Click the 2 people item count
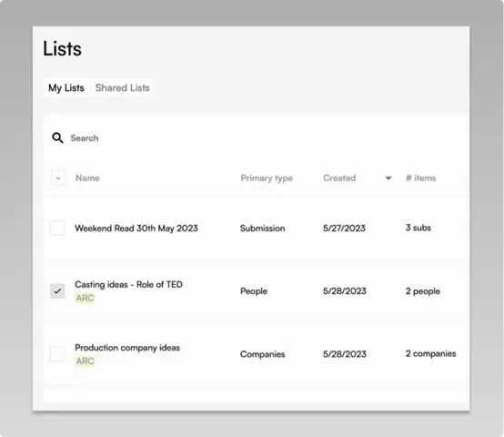The height and width of the screenshot is (437, 504). coord(423,291)
